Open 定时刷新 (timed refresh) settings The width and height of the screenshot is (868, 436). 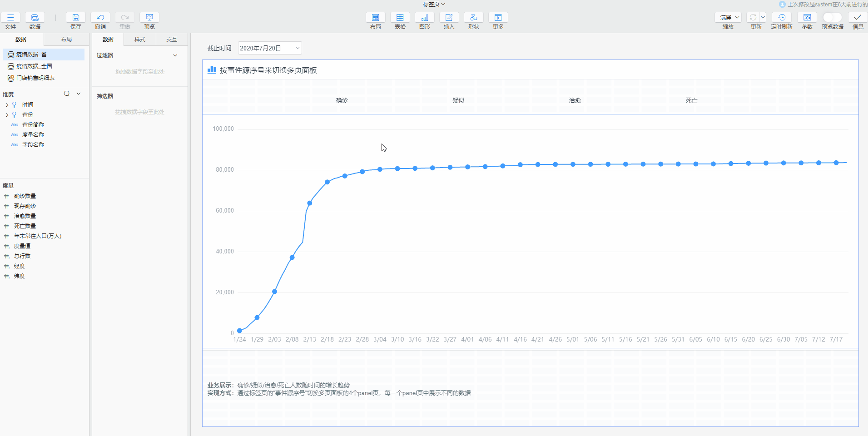[781, 18]
